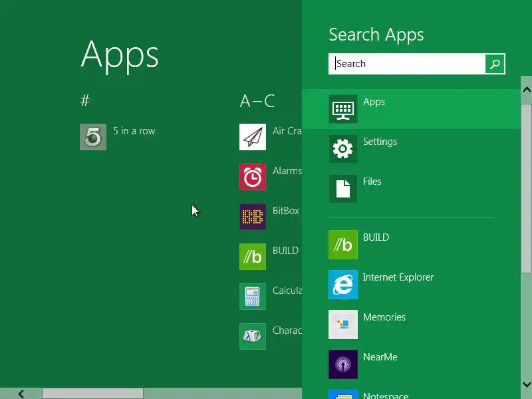Select the Files search scope icon
Viewport: 532px width, 399px height.
pos(343,189)
